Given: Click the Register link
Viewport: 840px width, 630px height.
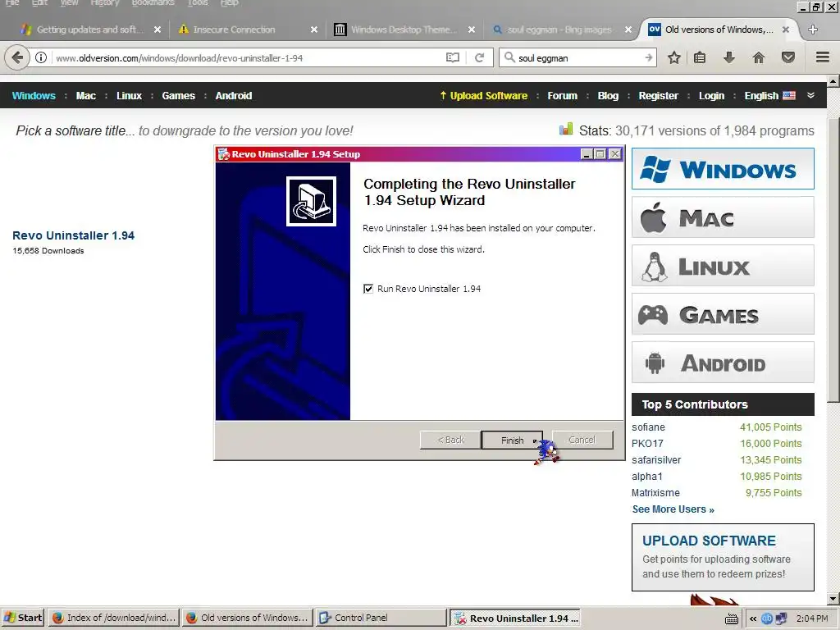Looking at the screenshot, I should pos(659,95).
